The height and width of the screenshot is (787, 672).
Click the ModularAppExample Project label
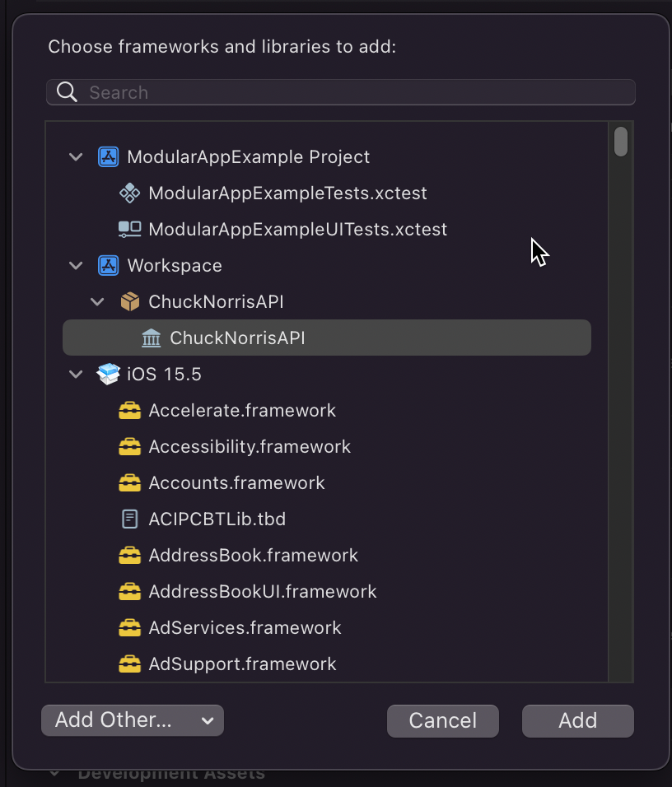point(249,157)
